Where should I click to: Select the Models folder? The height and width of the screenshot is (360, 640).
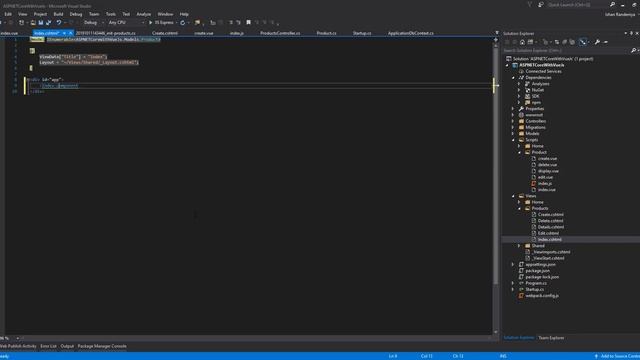pyautogui.click(x=532, y=133)
